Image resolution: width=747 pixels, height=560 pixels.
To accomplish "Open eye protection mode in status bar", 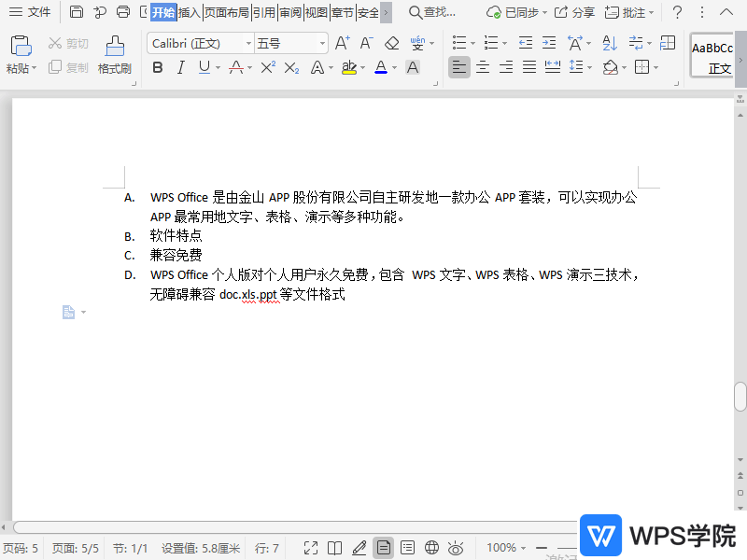I will click(455, 548).
